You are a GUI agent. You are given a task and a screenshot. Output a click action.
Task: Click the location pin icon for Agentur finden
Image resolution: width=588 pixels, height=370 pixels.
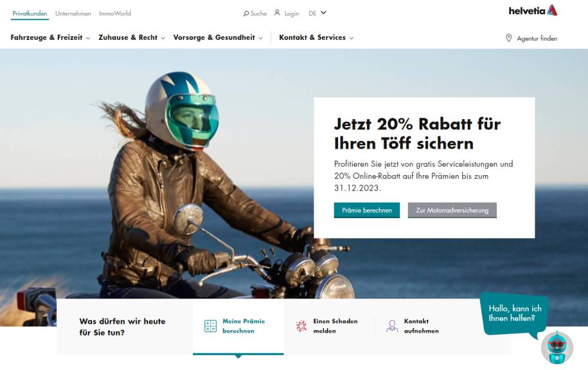pyautogui.click(x=508, y=38)
